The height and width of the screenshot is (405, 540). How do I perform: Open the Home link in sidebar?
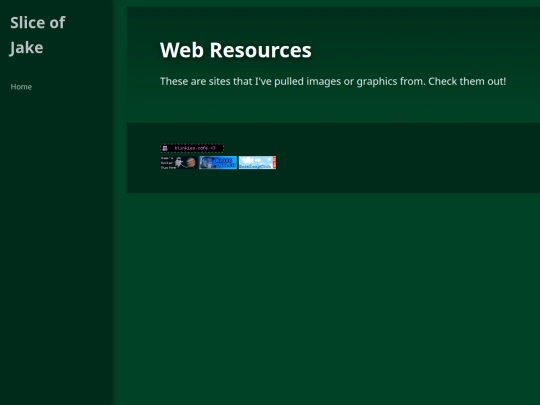(x=21, y=87)
